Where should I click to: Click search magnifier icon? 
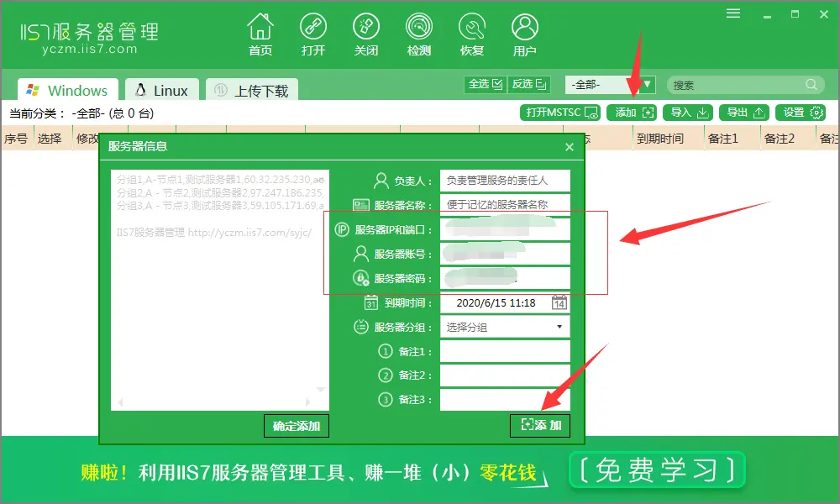coord(811,85)
